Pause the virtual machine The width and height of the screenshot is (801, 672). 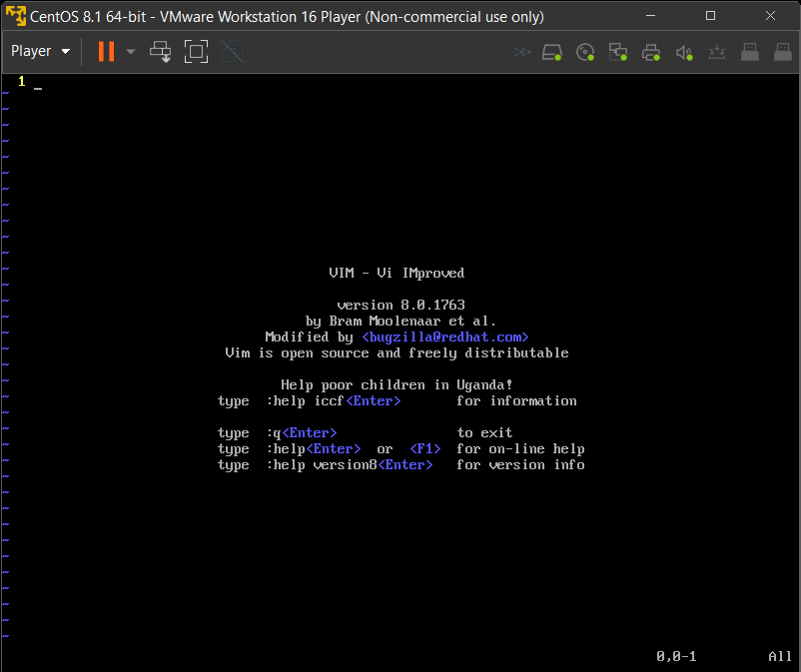point(106,52)
